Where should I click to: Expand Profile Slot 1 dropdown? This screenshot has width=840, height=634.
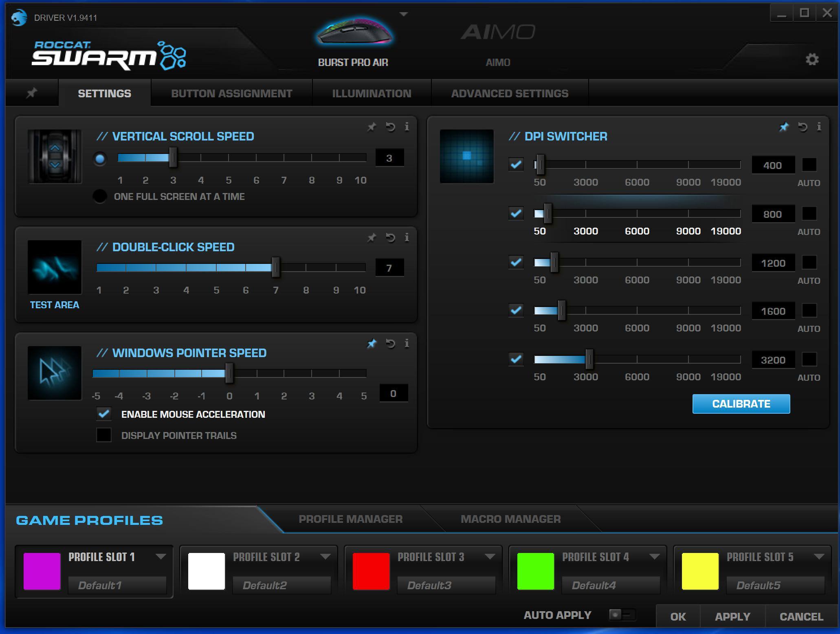[161, 557]
